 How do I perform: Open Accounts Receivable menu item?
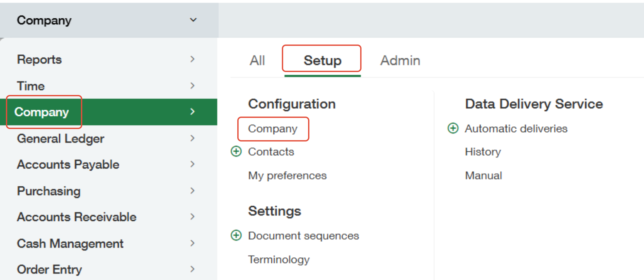(x=77, y=217)
